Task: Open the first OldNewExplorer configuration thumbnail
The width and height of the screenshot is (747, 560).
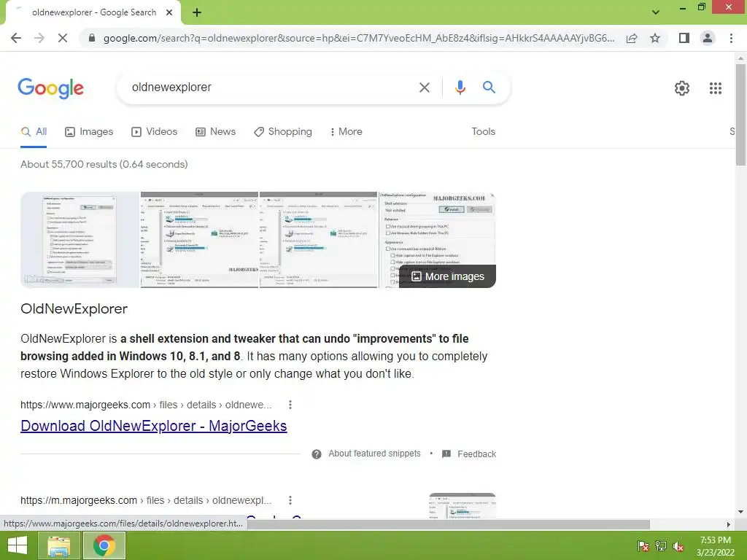Action: point(80,239)
